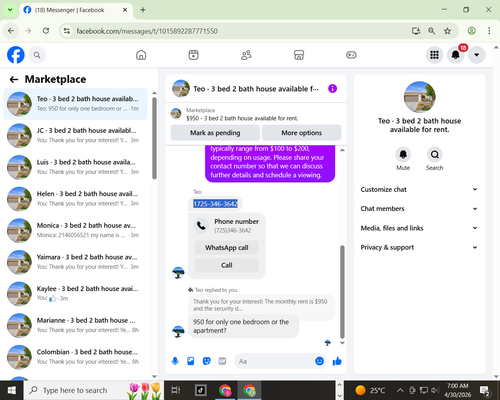The height and width of the screenshot is (400, 500).
Task: Expand Privacy & support section
Action: pos(419,247)
